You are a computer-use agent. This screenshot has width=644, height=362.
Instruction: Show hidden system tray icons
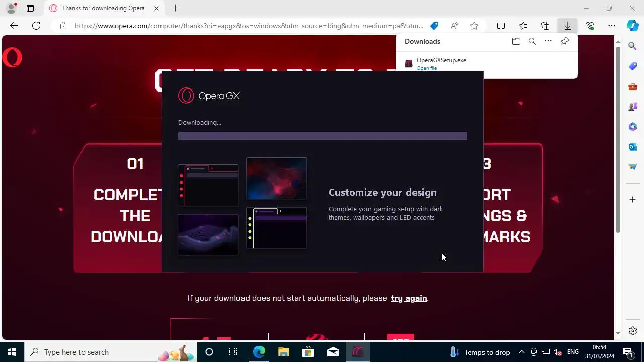pyautogui.click(x=521, y=352)
